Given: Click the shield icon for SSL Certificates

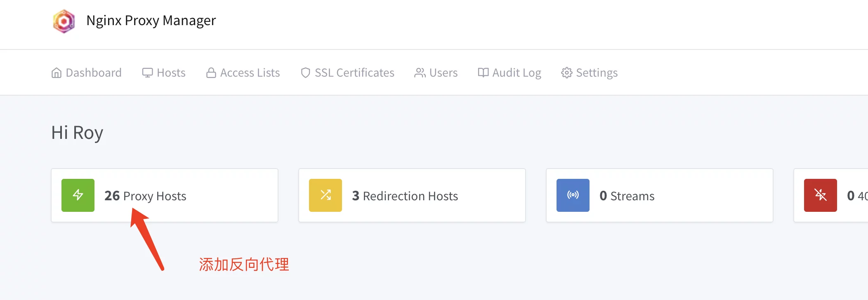Looking at the screenshot, I should coord(305,73).
